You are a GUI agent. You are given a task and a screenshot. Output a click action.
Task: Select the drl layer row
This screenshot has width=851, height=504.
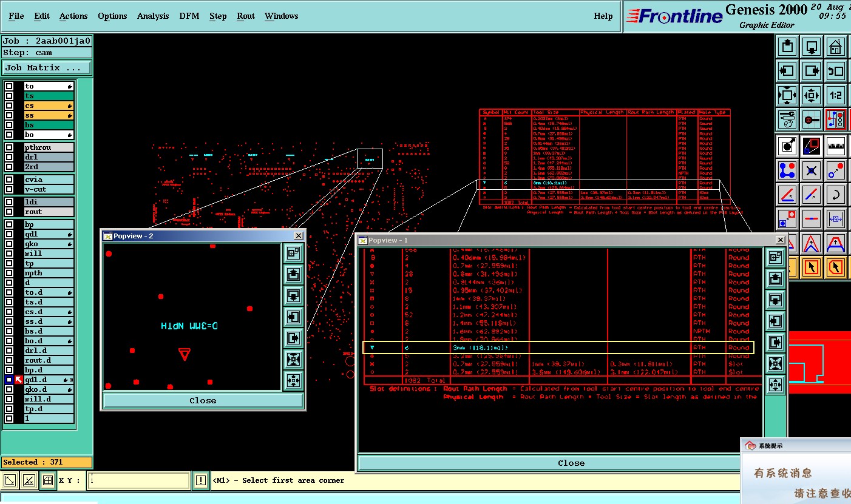(x=49, y=157)
